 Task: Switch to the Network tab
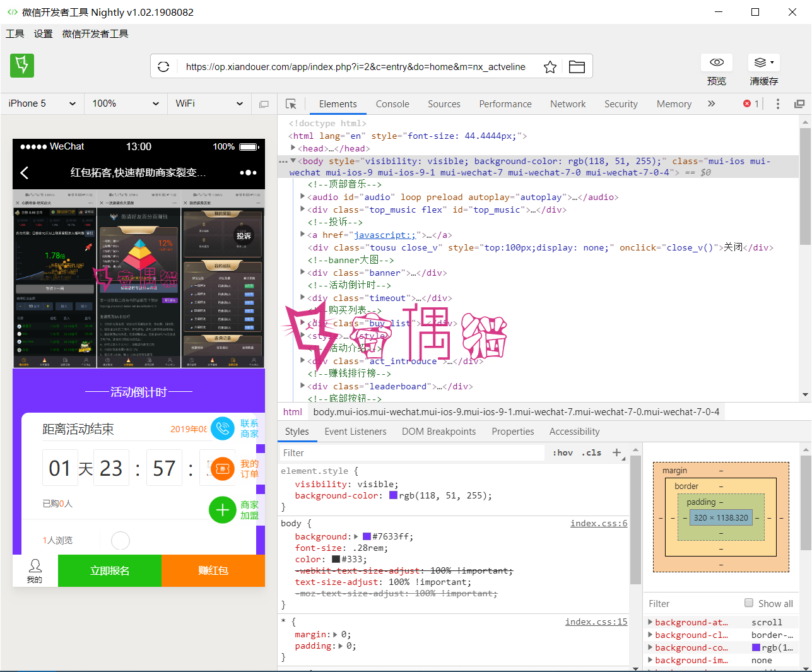(568, 104)
